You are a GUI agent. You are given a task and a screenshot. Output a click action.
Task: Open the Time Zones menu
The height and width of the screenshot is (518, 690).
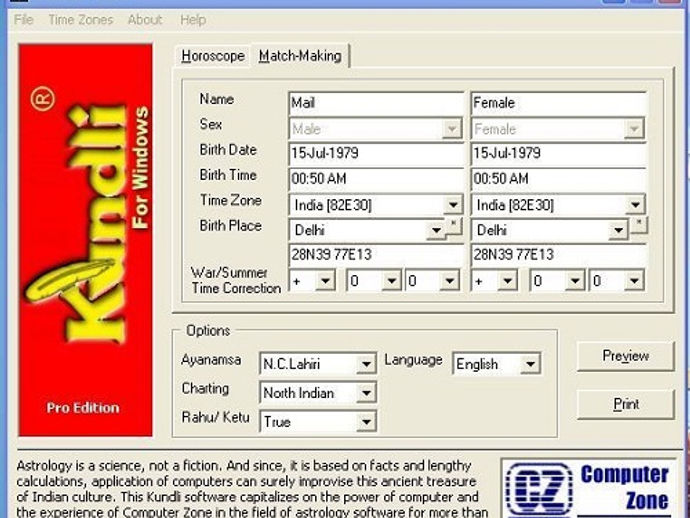click(81, 20)
